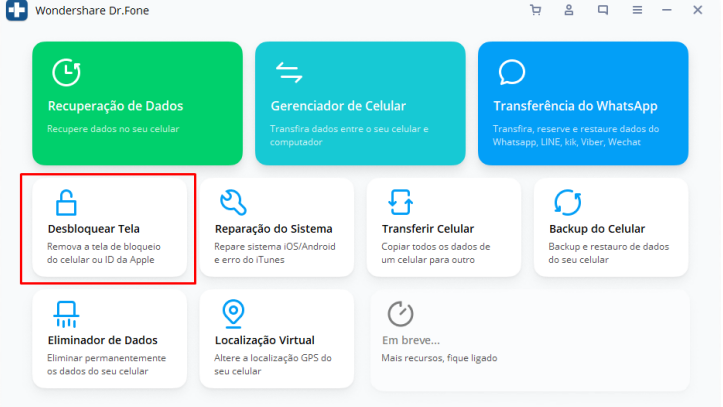Open Recuperação de Dados title
This screenshot has width=723, height=407.
point(115,106)
